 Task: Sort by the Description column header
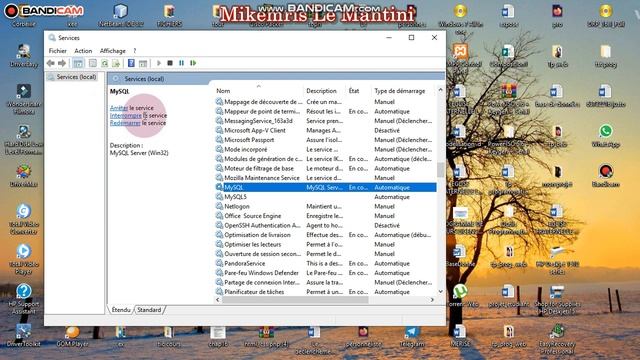pyautogui.click(x=325, y=91)
